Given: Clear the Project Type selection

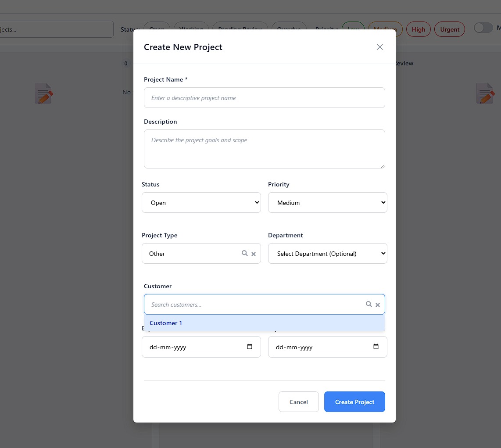Looking at the screenshot, I should (x=254, y=254).
